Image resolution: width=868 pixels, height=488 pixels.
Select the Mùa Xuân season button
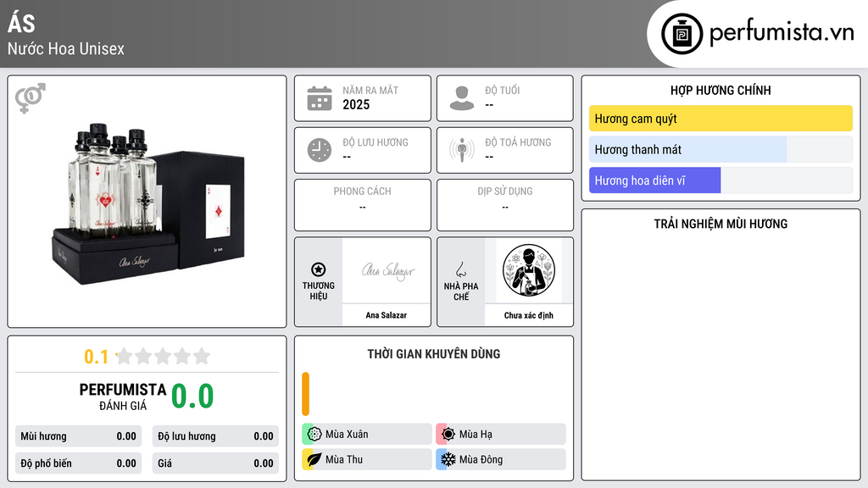[367, 435]
